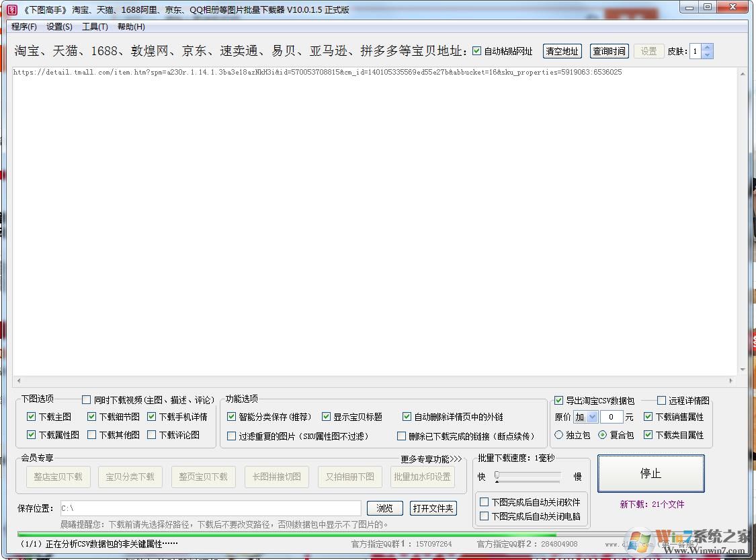Click the 停止 button to stop downloading
Screen dimensions: 756x560
(650, 473)
